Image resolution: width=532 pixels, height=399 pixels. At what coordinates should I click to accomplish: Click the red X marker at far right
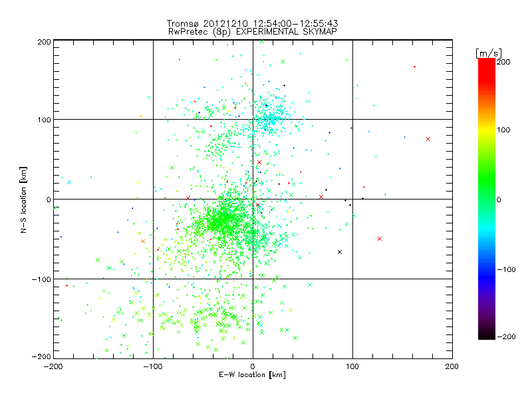coord(428,139)
